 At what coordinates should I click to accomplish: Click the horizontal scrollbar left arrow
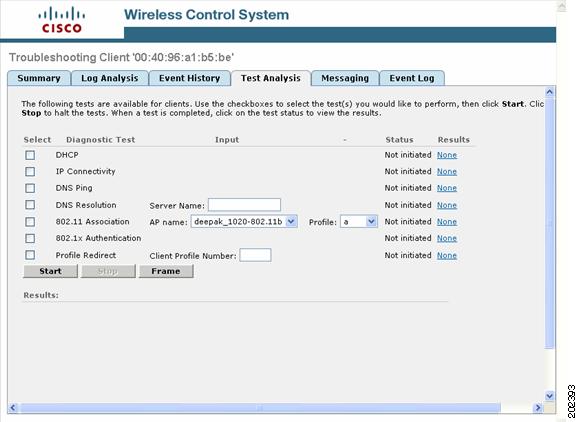click(x=13, y=407)
